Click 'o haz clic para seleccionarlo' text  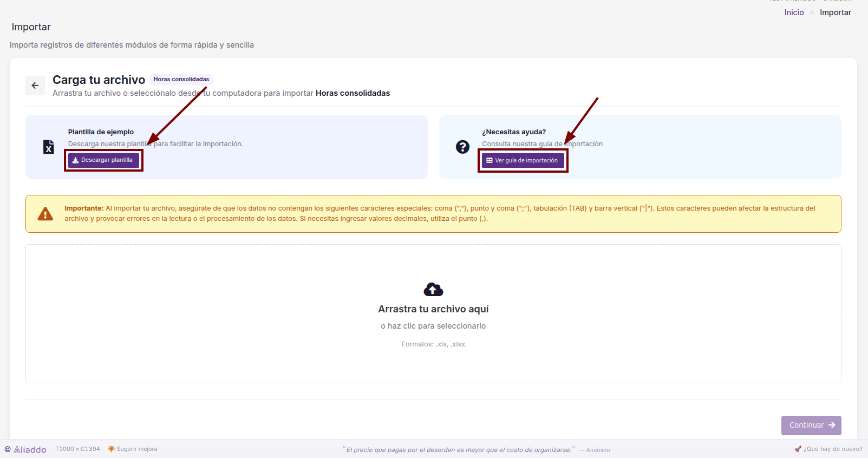tap(433, 326)
